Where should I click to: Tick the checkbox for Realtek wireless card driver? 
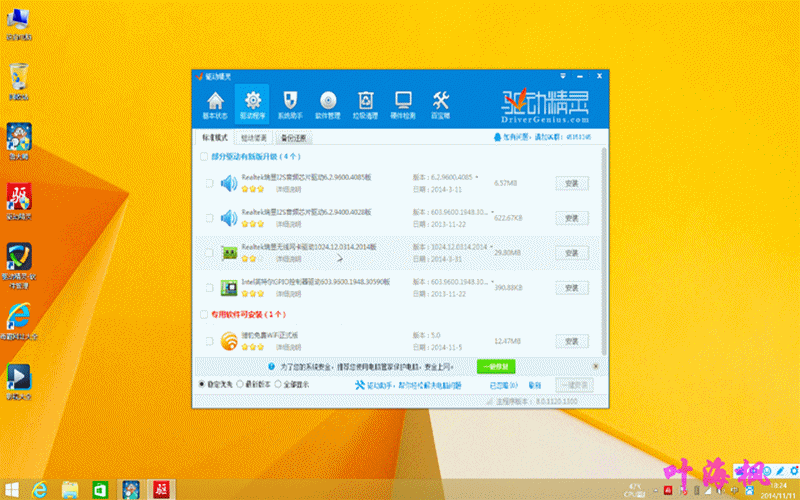point(209,253)
